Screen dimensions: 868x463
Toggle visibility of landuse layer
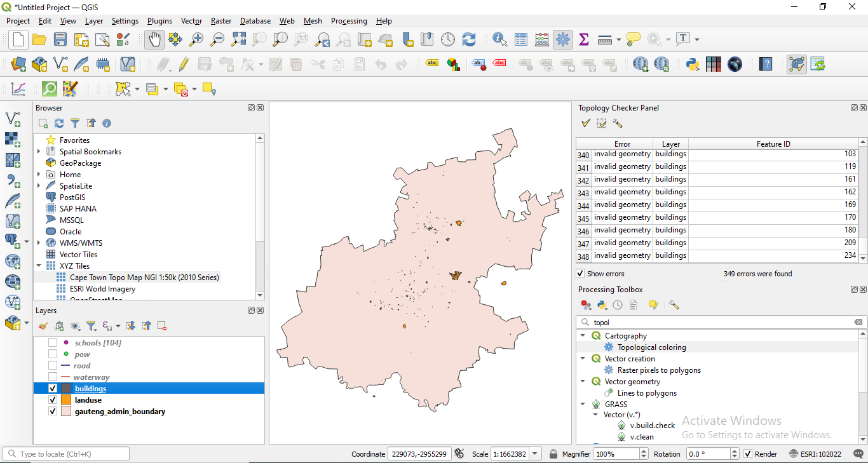pyautogui.click(x=53, y=399)
